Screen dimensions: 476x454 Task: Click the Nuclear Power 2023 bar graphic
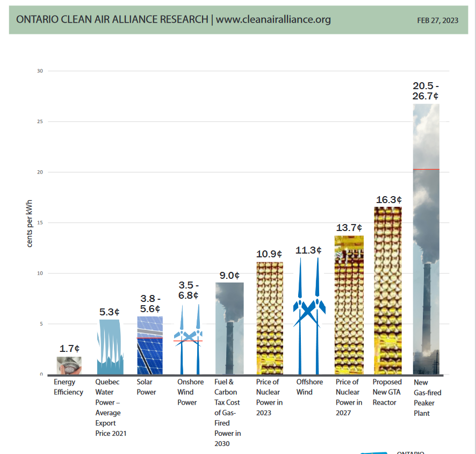coord(269,318)
